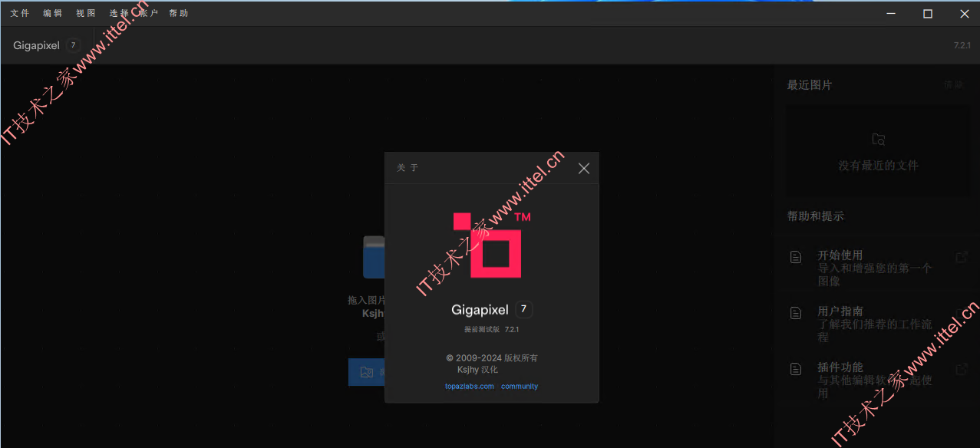
Task: Click the 没有最近的文件 text
Action: tap(879, 166)
